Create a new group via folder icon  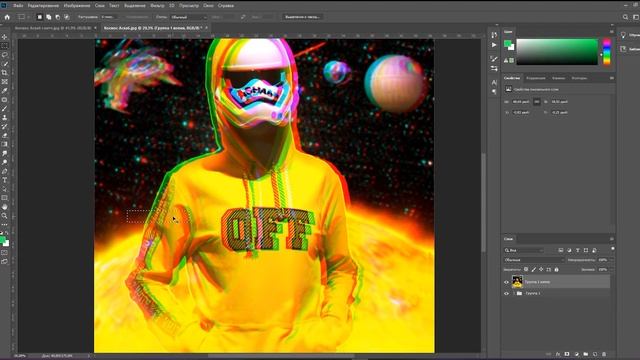click(586, 354)
